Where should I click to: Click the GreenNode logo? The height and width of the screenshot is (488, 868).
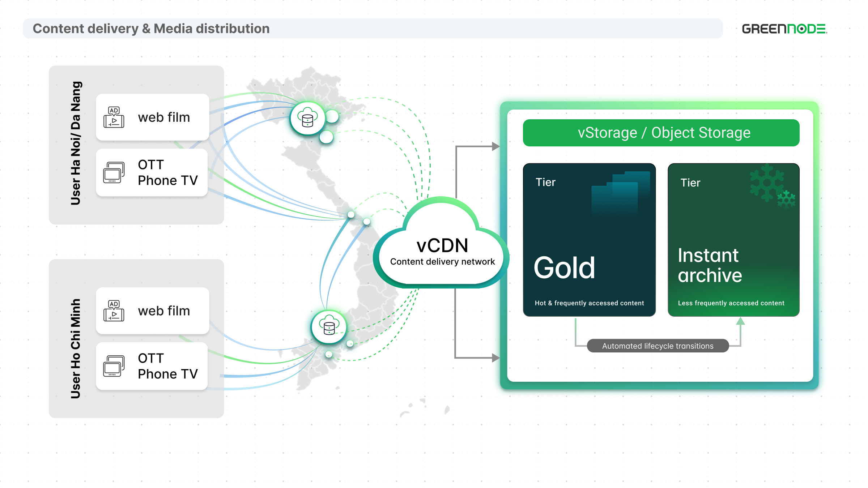[784, 29]
